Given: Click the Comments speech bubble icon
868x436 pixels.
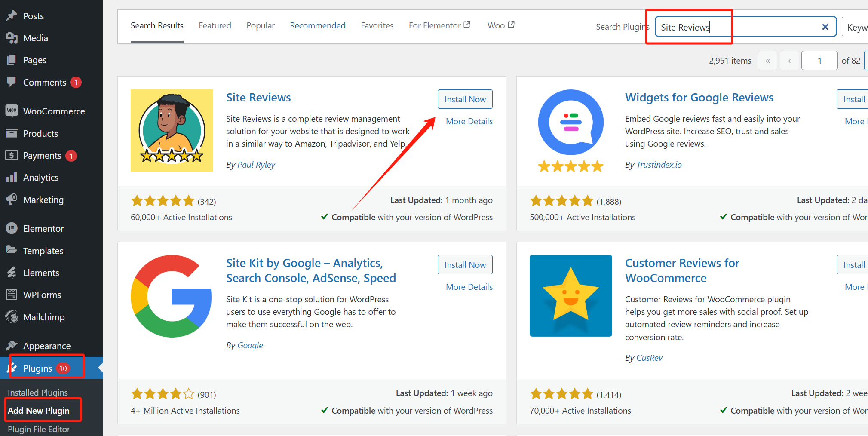Looking at the screenshot, I should click(x=12, y=82).
